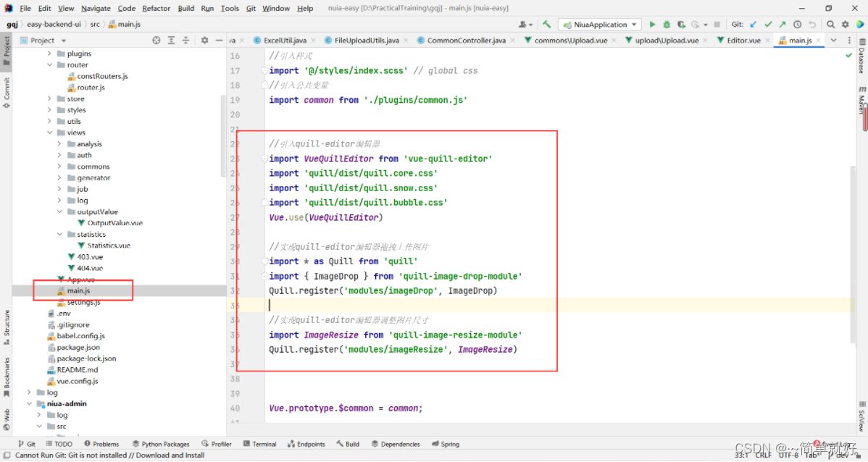Collapse the views folder
868x462 pixels.
pos(50,133)
